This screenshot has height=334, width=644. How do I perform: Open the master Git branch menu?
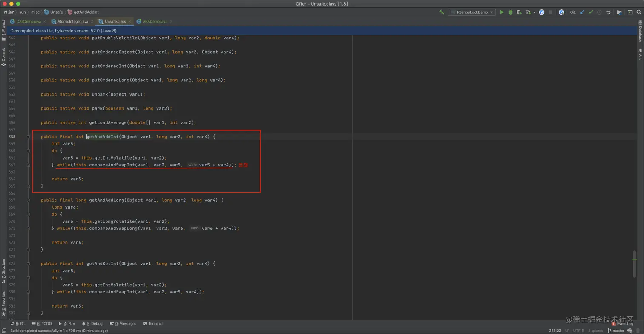615,331
